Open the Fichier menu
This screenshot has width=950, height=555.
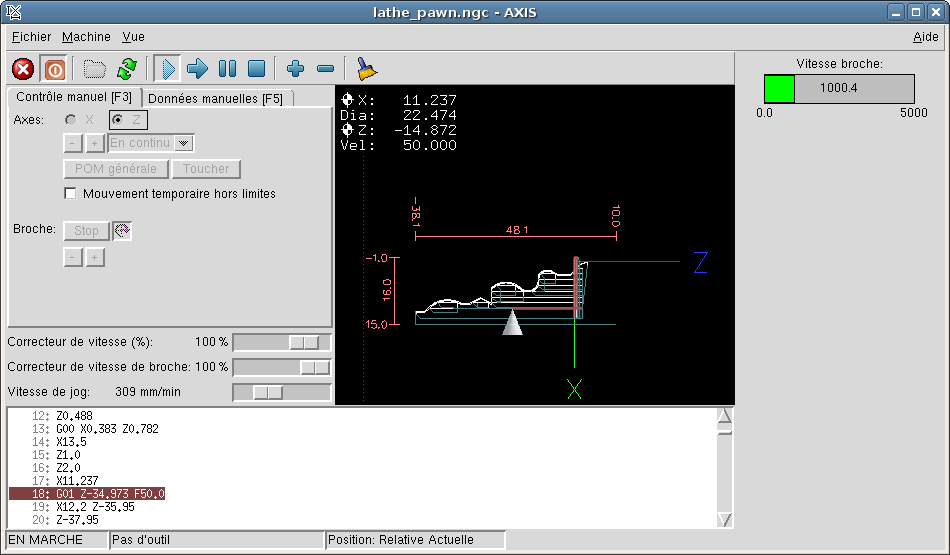[x=31, y=37]
